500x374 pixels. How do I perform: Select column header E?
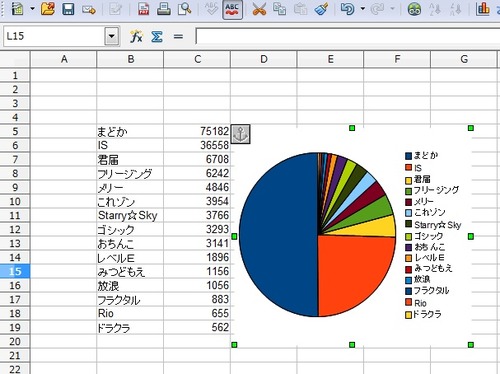pos(330,59)
